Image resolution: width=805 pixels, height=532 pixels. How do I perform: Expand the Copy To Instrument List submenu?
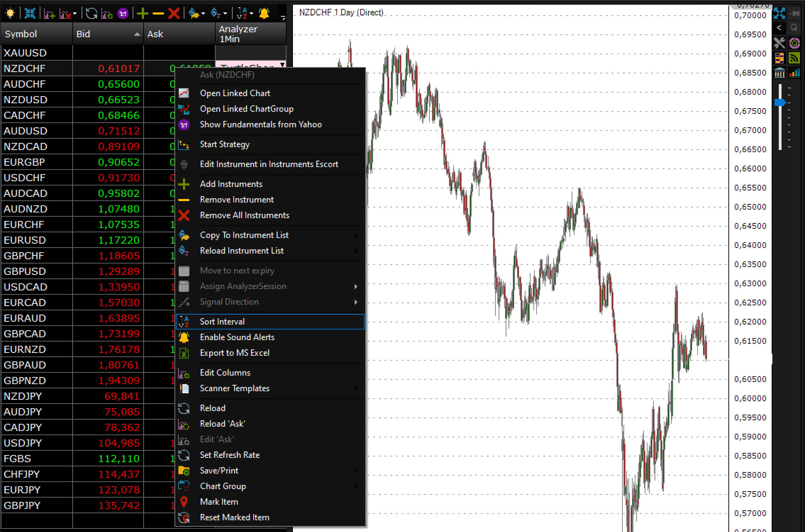[244, 235]
